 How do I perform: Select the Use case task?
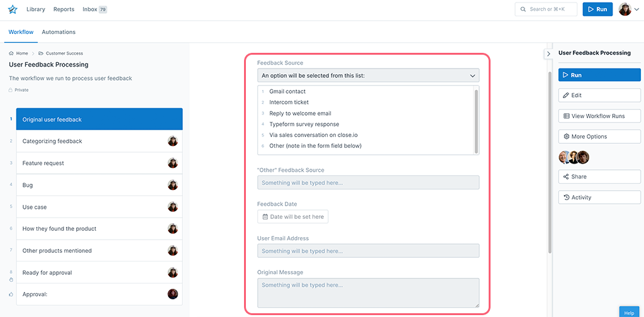tap(99, 207)
